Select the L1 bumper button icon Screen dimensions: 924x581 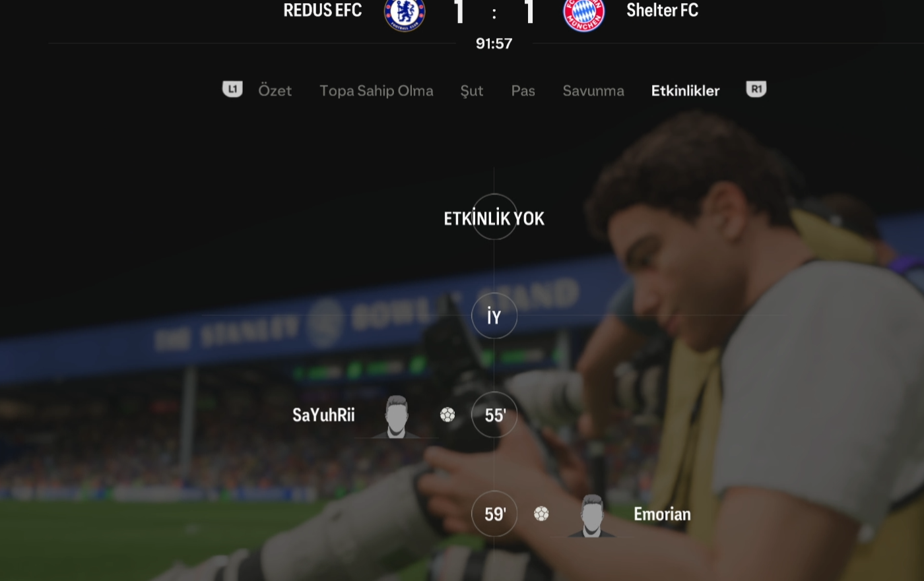tap(232, 89)
